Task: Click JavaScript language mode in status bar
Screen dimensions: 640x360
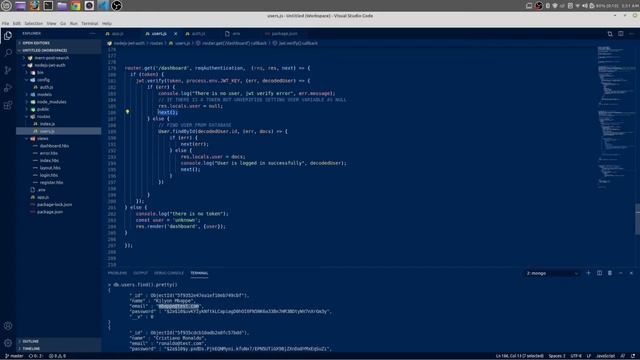Action: 606,356
